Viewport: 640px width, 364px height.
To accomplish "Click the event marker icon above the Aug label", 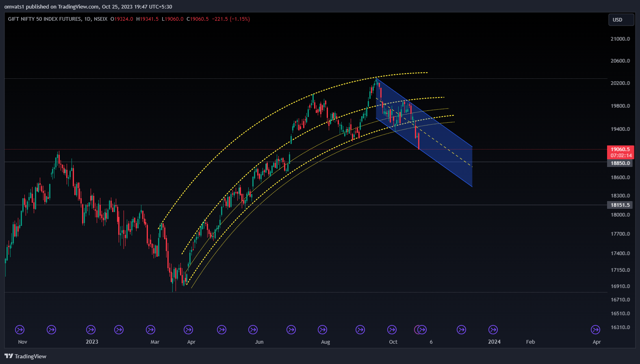I will click(322, 330).
